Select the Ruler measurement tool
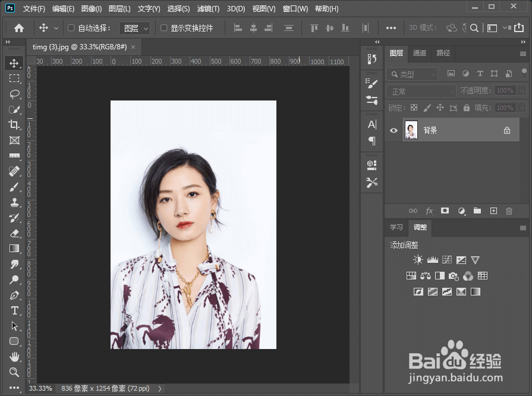 (14, 156)
